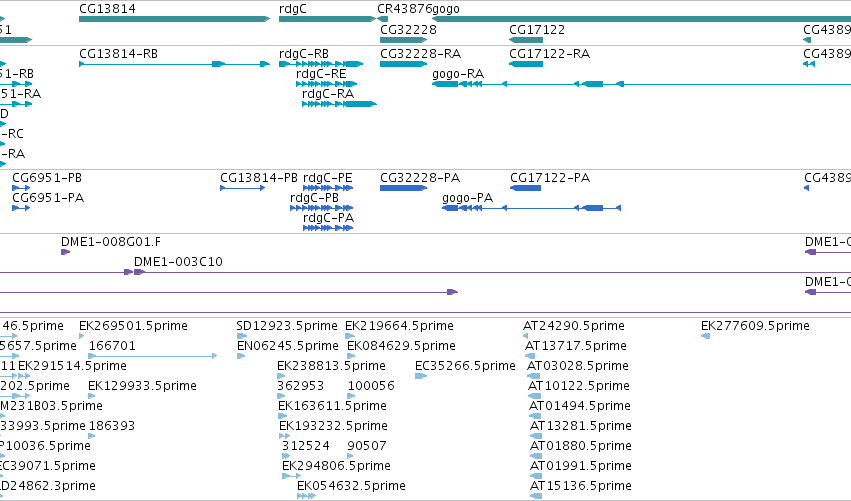Click AT13281.5prime EST label
Image resolution: width=851 pixels, height=501 pixels.
[581, 426]
